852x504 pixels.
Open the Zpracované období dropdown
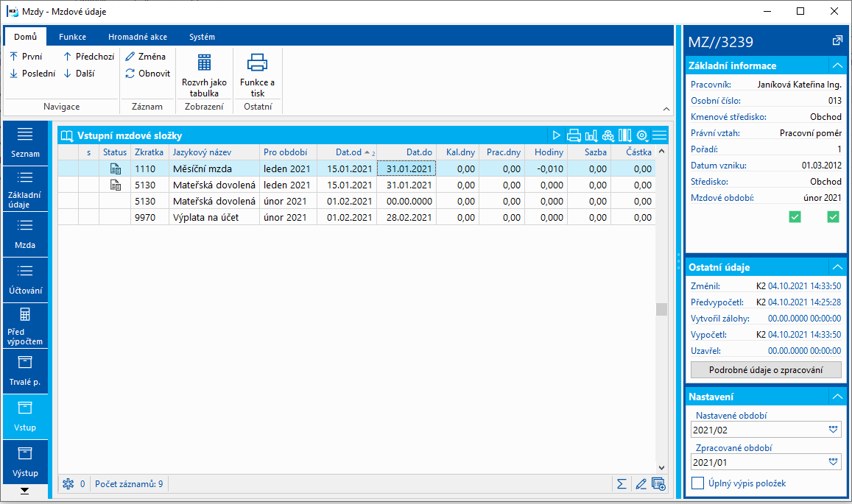tap(833, 462)
